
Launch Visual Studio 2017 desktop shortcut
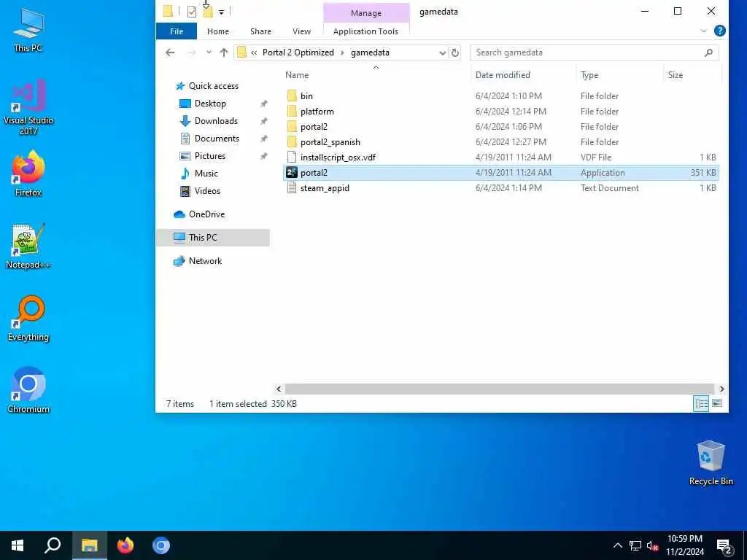coord(28,107)
